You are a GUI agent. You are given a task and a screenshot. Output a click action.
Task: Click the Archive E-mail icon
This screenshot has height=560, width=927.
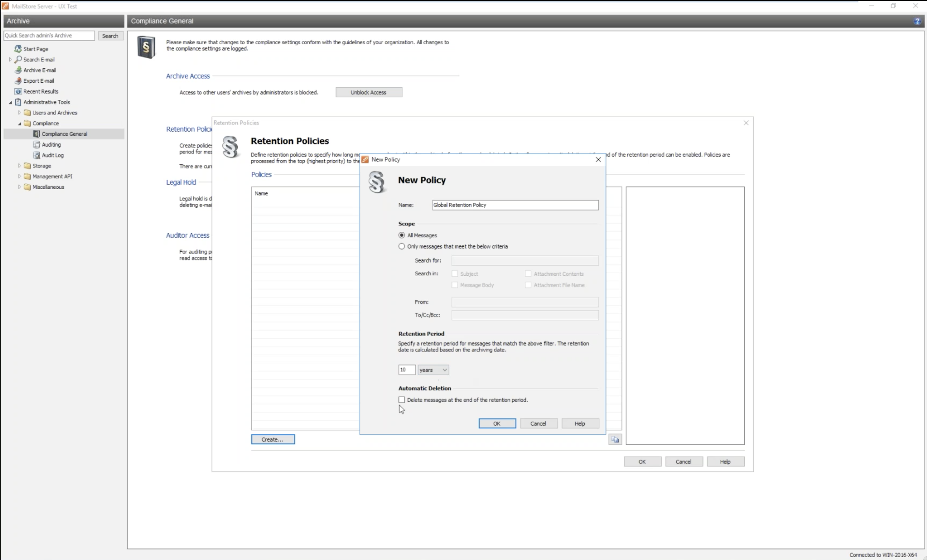pos(18,70)
